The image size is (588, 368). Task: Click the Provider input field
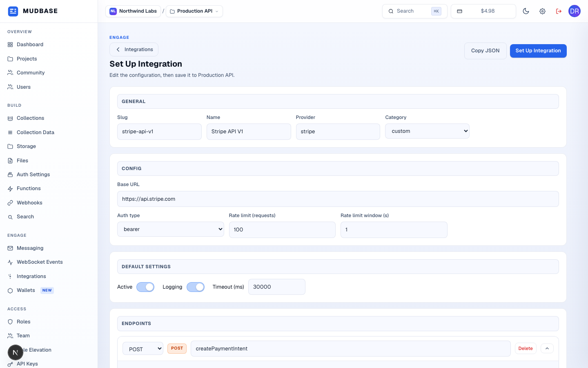pyautogui.click(x=338, y=132)
